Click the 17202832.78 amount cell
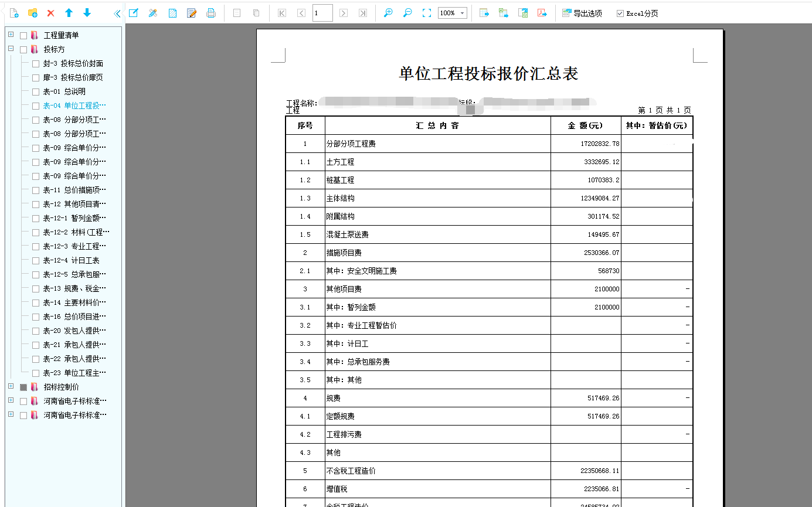This screenshot has width=812, height=507. tap(586, 144)
